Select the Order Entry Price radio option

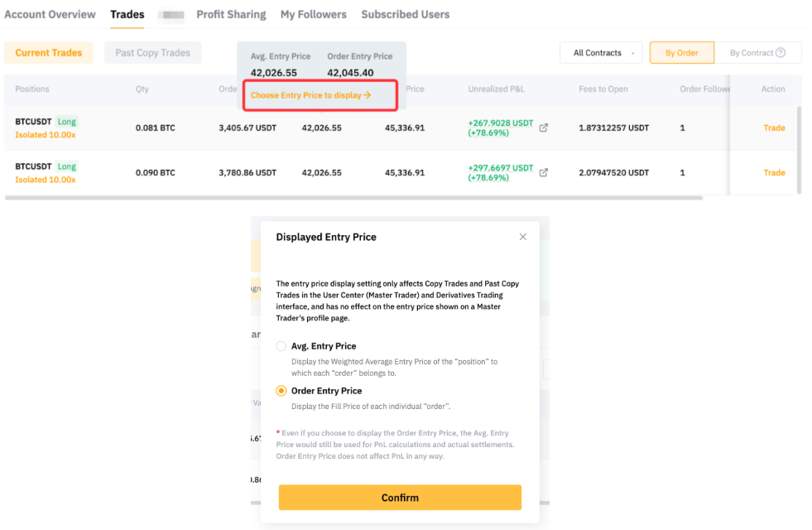[281, 391]
